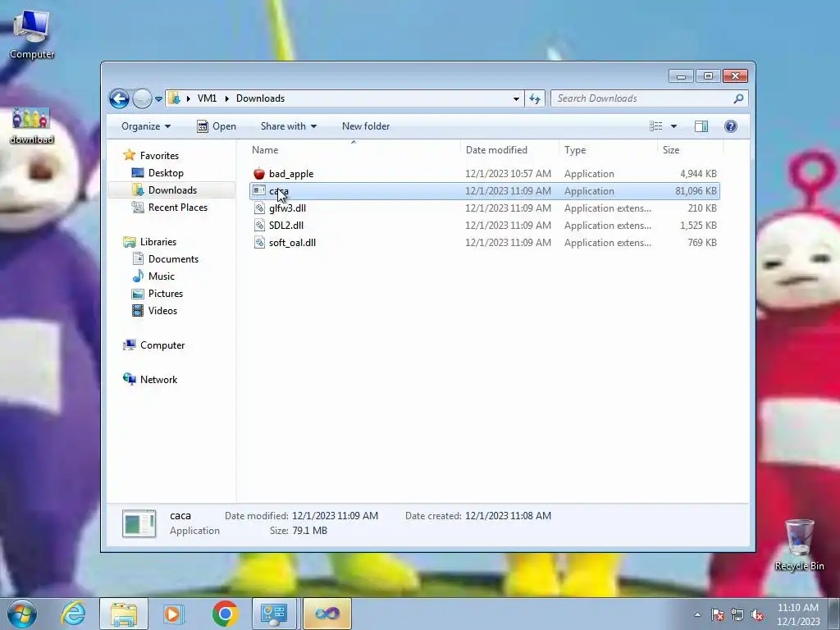Screen dimensions: 840x630
Task: Go back with the Back arrow button
Action: pyautogui.click(x=119, y=98)
